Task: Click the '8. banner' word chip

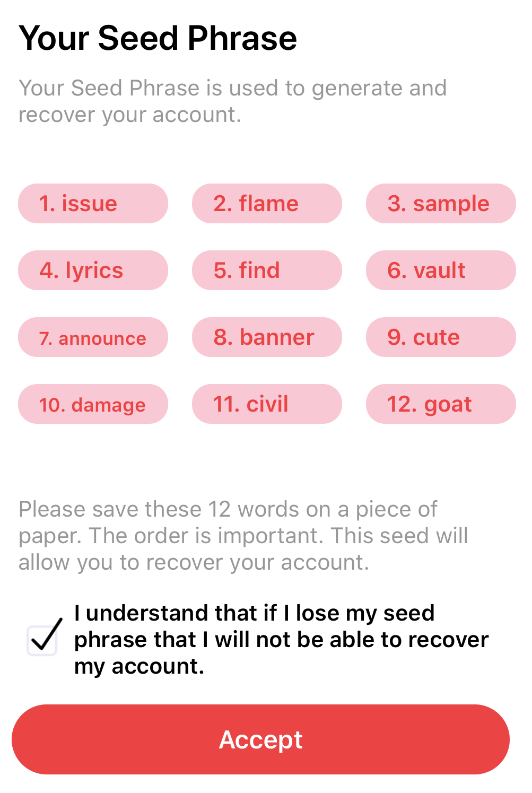Action: [x=267, y=337]
